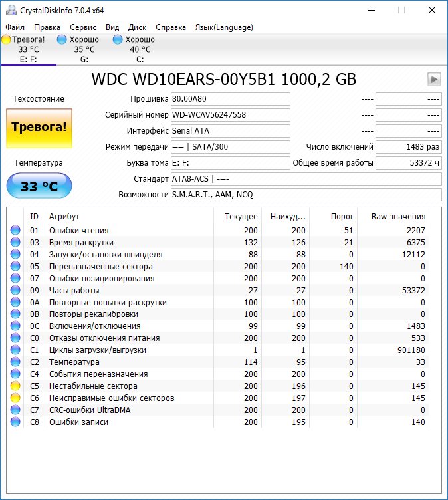Select the Неисправимые ошибки секторов attribute name
Screen dimensions: 448x500
[112, 398]
